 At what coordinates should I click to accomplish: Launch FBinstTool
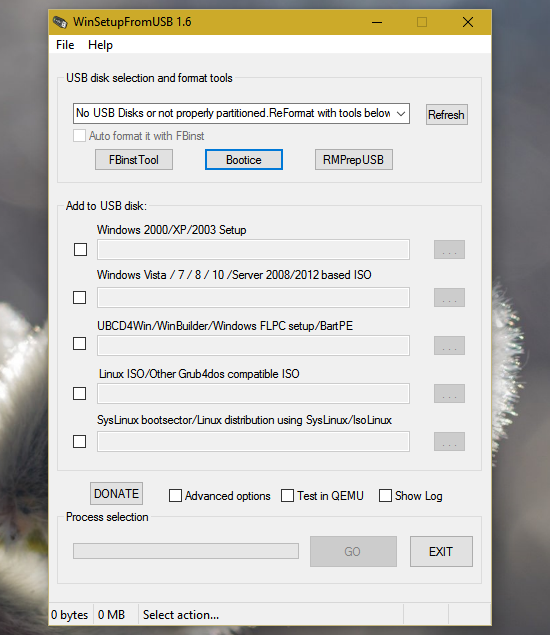[134, 160]
